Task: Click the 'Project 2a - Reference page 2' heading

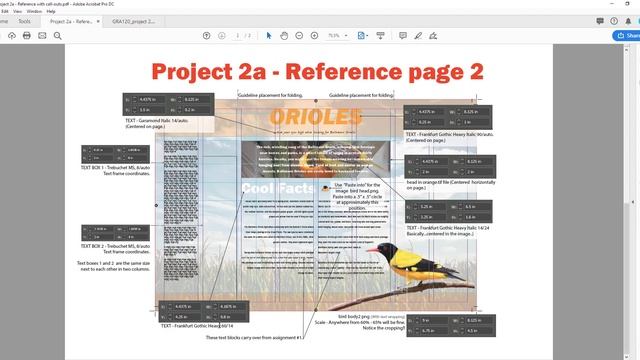Action: (318, 72)
